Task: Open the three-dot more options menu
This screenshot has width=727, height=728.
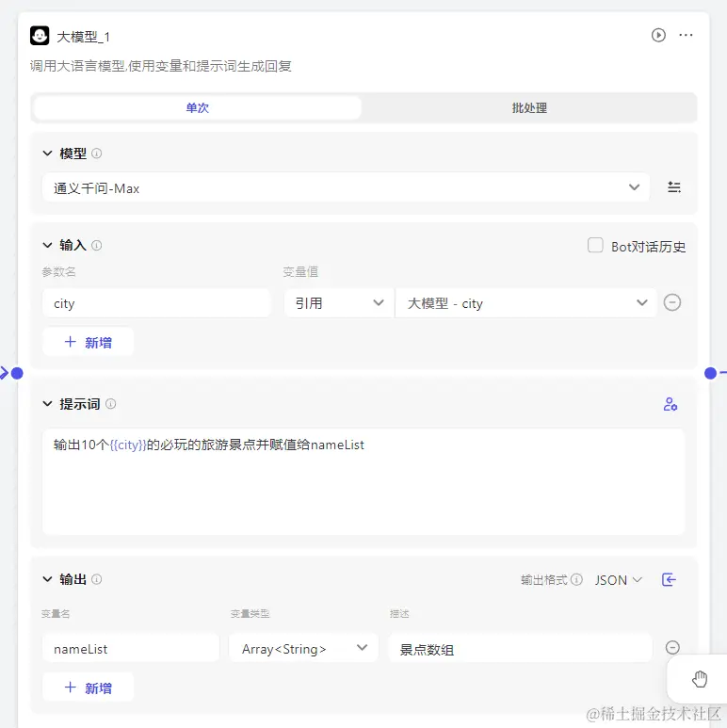Action: pos(686,35)
